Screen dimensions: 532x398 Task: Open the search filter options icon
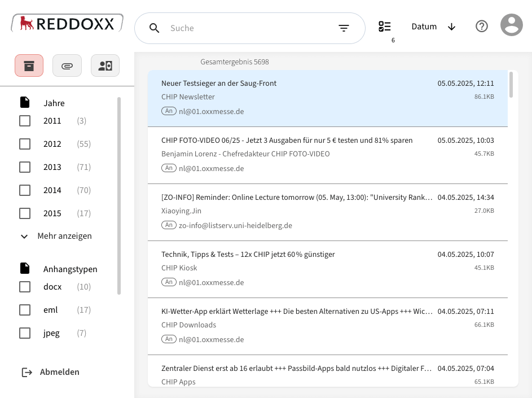click(344, 28)
